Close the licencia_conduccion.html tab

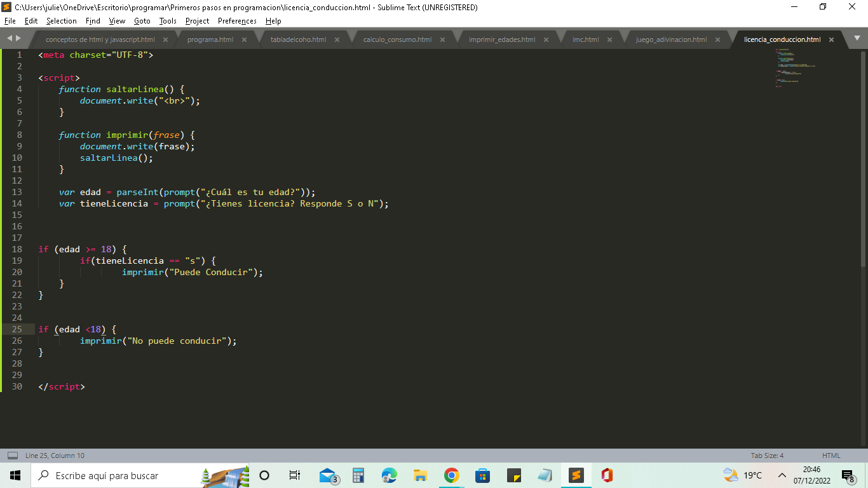click(831, 39)
